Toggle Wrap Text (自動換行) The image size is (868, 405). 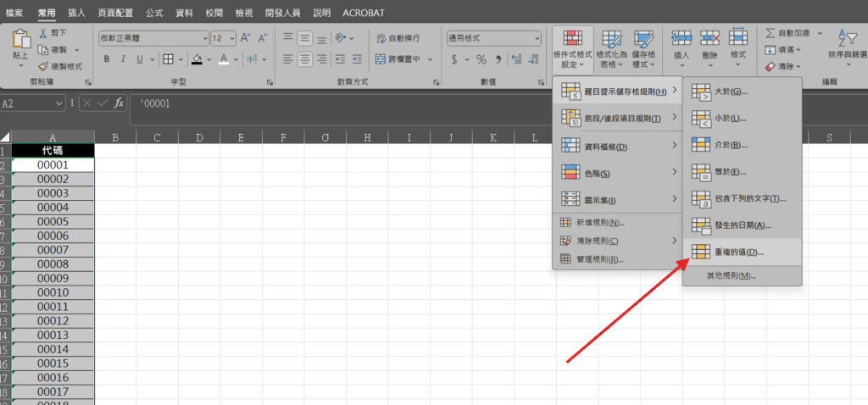pyautogui.click(x=398, y=38)
